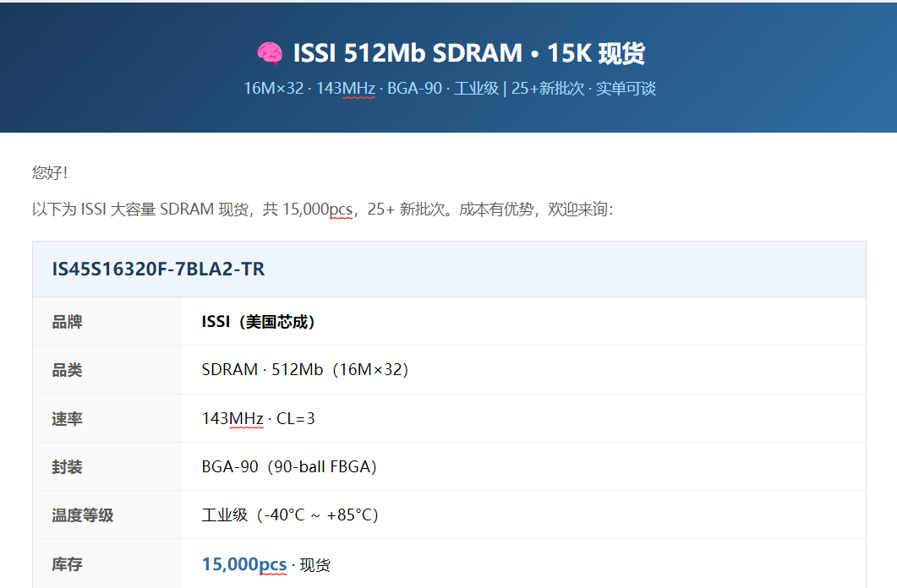Click 现货 next to the stock quantity
Image resolution: width=897 pixels, height=588 pixels.
click(x=315, y=565)
